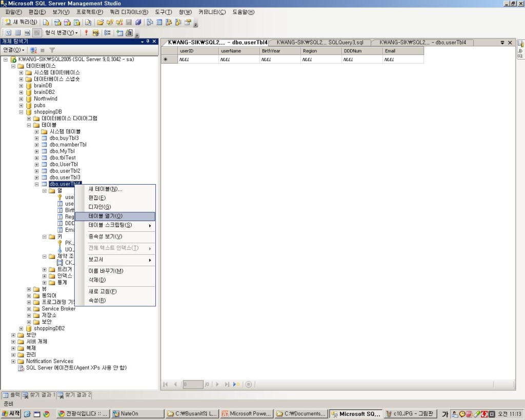Screen dimensions: 525x420
Task: Open c10.JPG - 그림판 from taskbar
Action: (x=410, y=414)
